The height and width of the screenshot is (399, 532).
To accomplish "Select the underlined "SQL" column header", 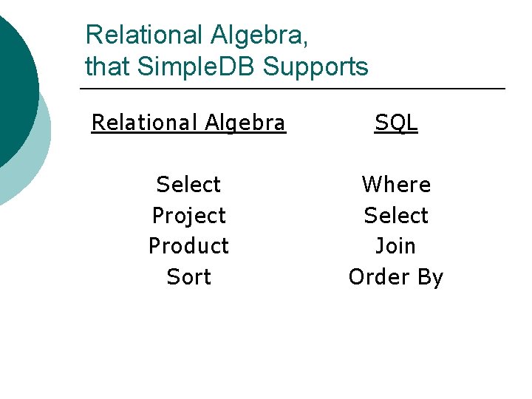I will point(395,123).
